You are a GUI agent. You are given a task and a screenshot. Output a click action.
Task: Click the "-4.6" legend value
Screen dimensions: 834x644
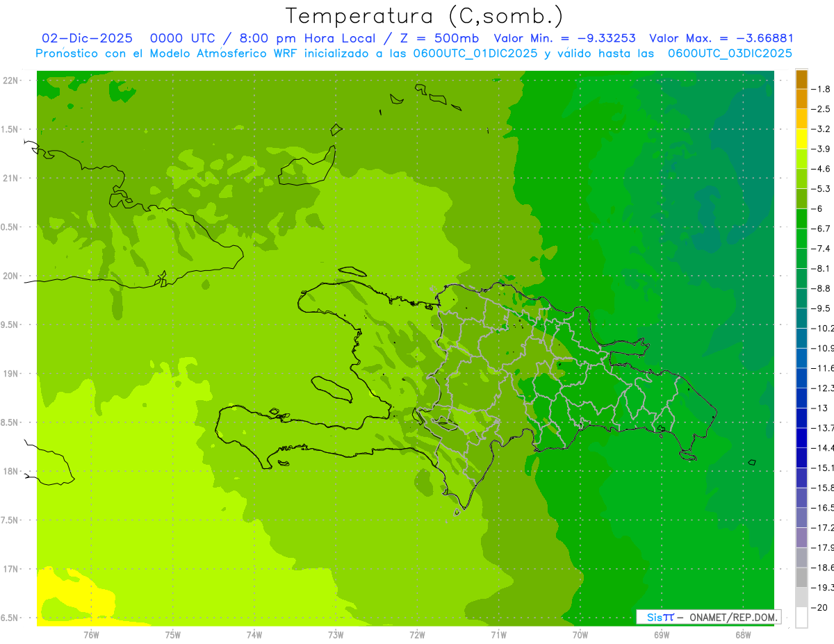(x=822, y=169)
